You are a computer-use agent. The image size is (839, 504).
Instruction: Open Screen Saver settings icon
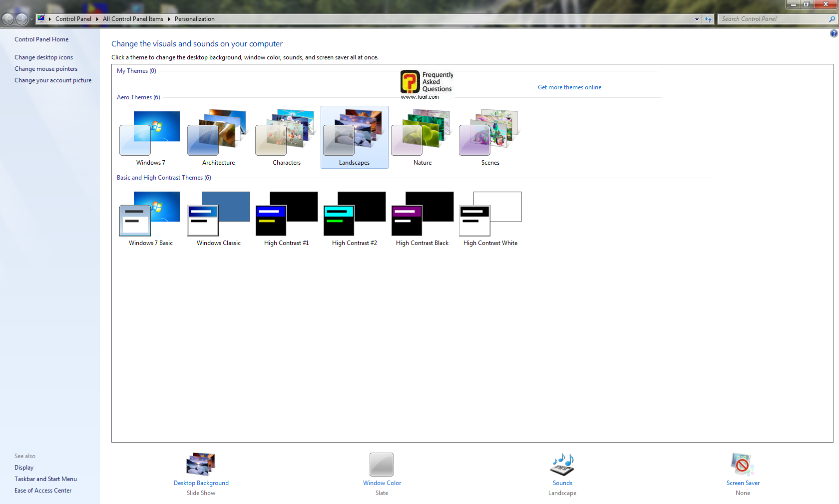point(743,464)
